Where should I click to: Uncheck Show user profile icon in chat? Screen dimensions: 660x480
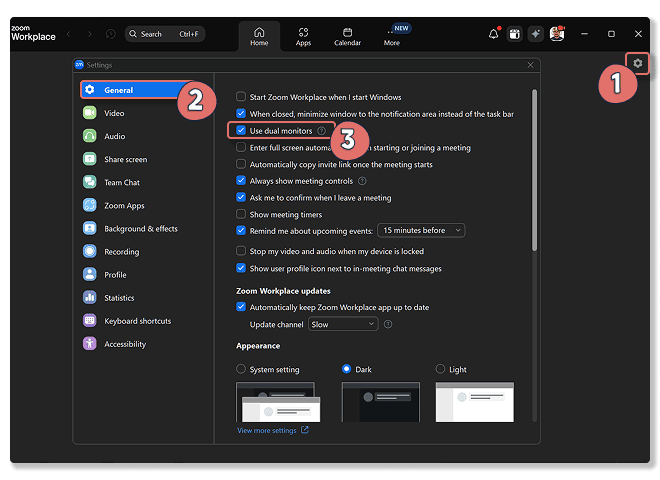point(241,268)
